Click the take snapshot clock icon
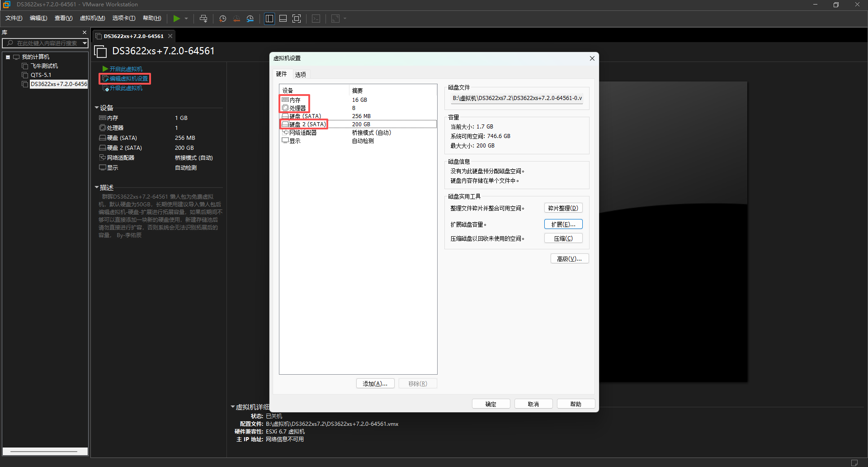 222,19
